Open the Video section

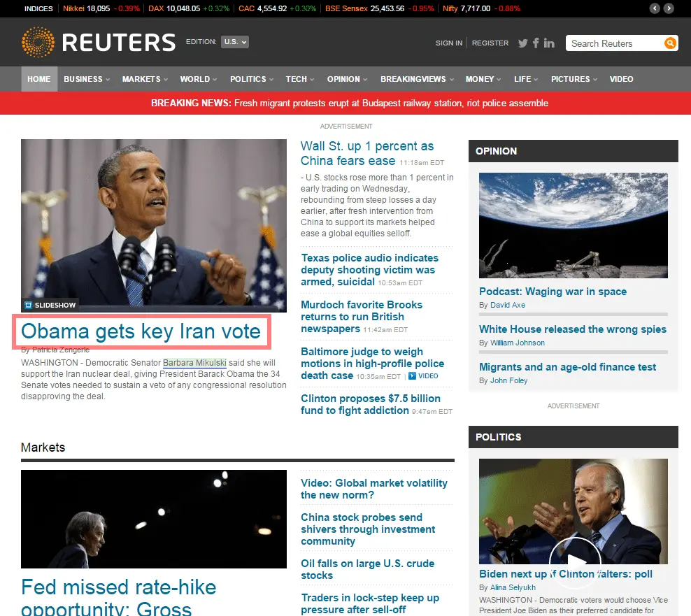(621, 79)
